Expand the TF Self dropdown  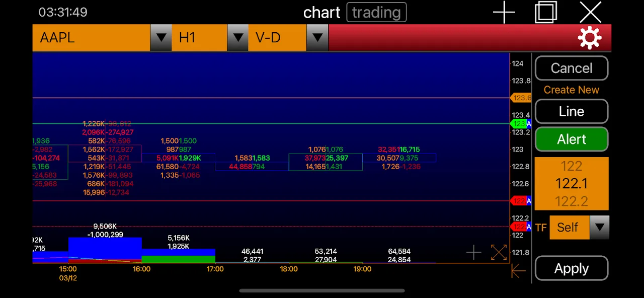599,228
